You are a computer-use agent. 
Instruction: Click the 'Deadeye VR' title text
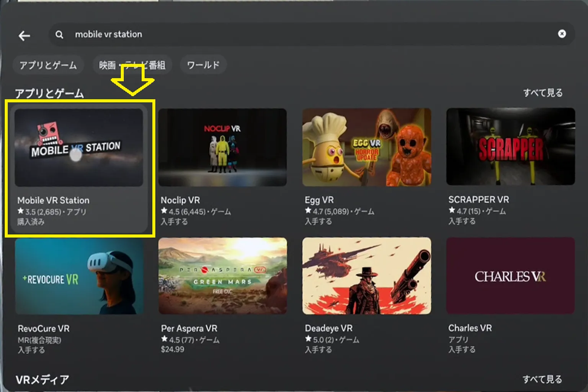point(329,328)
